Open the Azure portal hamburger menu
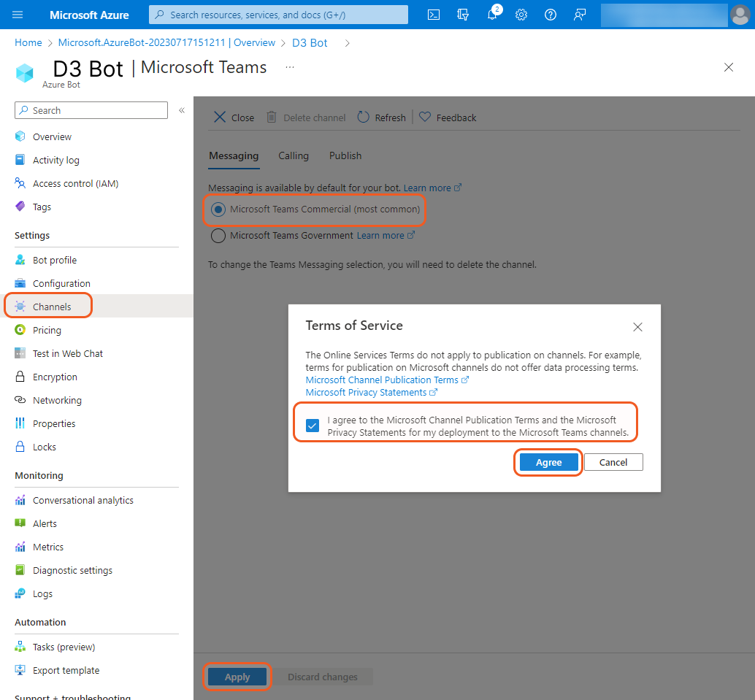Screen dimensions: 755x700 (18, 15)
